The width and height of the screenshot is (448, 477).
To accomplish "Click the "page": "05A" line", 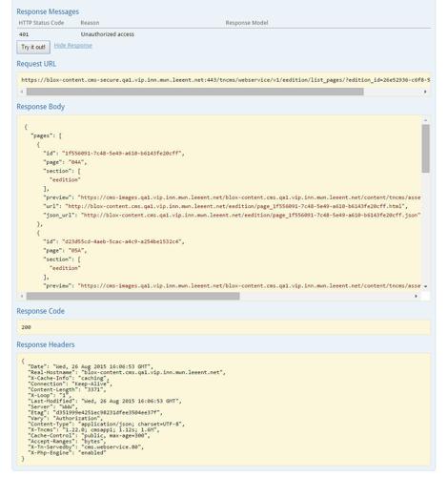I will [x=65, y=251].
